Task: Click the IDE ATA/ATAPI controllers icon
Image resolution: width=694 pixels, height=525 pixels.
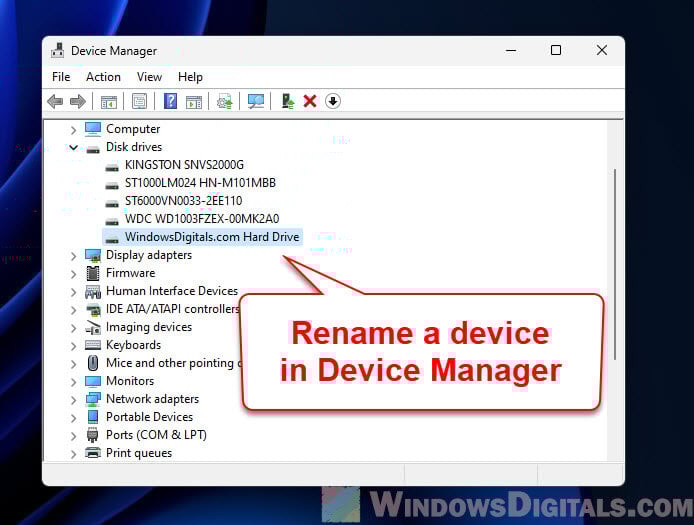Action: click(93, 309)
